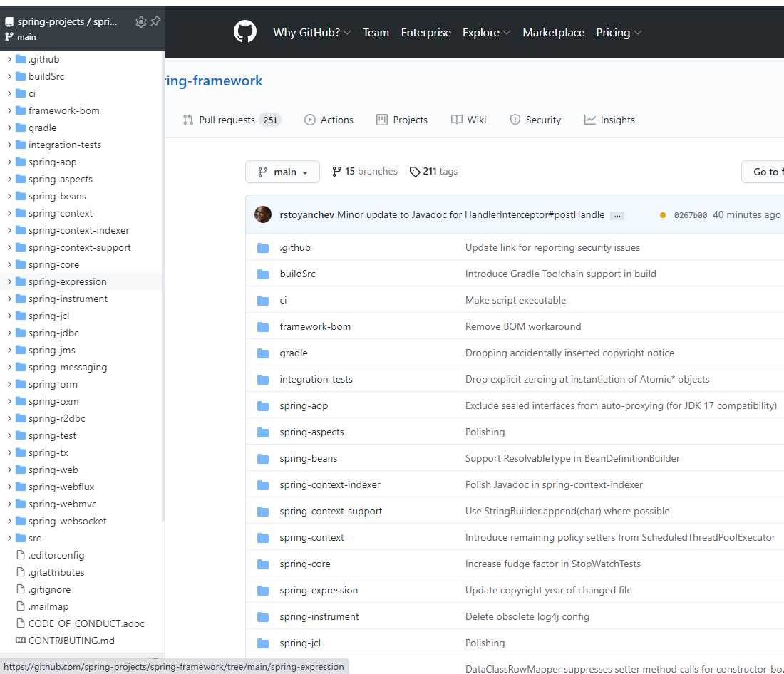This screenshot has height=674, width=784.
Task: Click the .editorconfig file icon in sidebar
Action: (x=21, y=555)
